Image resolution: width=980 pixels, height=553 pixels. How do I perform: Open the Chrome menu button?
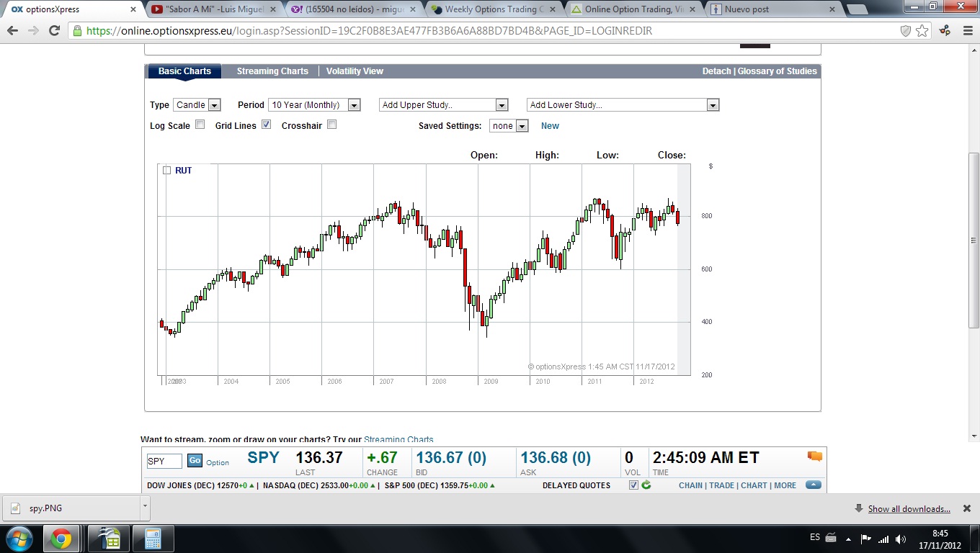click(x=967, y=31)
